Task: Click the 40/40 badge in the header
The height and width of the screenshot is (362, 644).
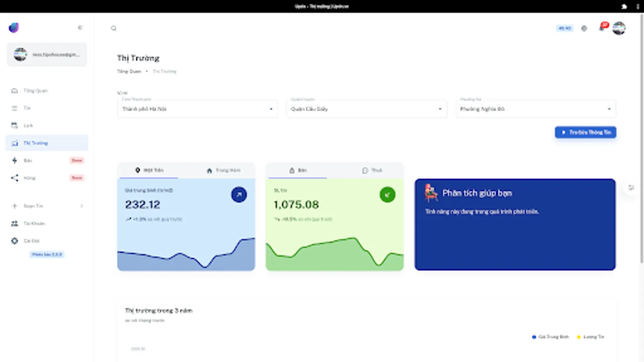Action: [564, 28]
